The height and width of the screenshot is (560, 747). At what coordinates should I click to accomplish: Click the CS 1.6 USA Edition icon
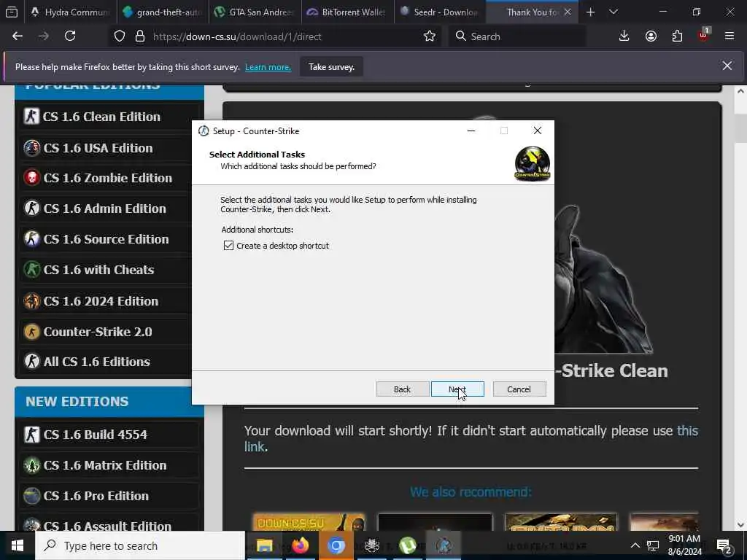32,148
